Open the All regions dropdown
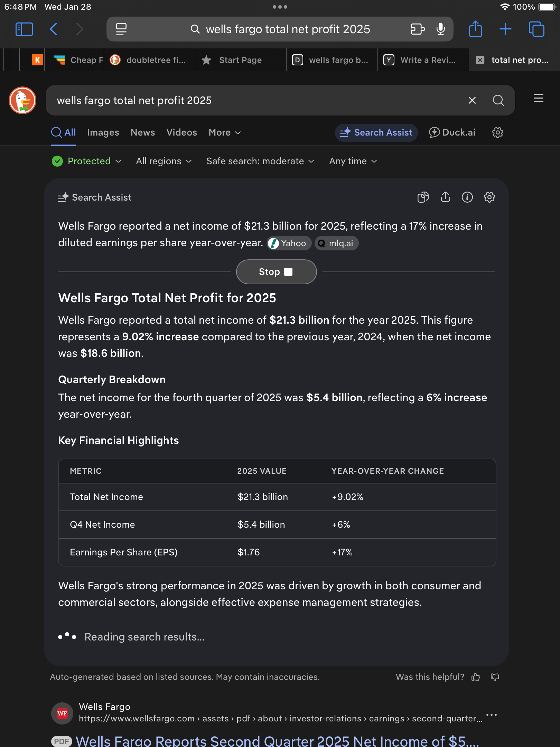The image size is (560, 747). (x=164, y=161)
